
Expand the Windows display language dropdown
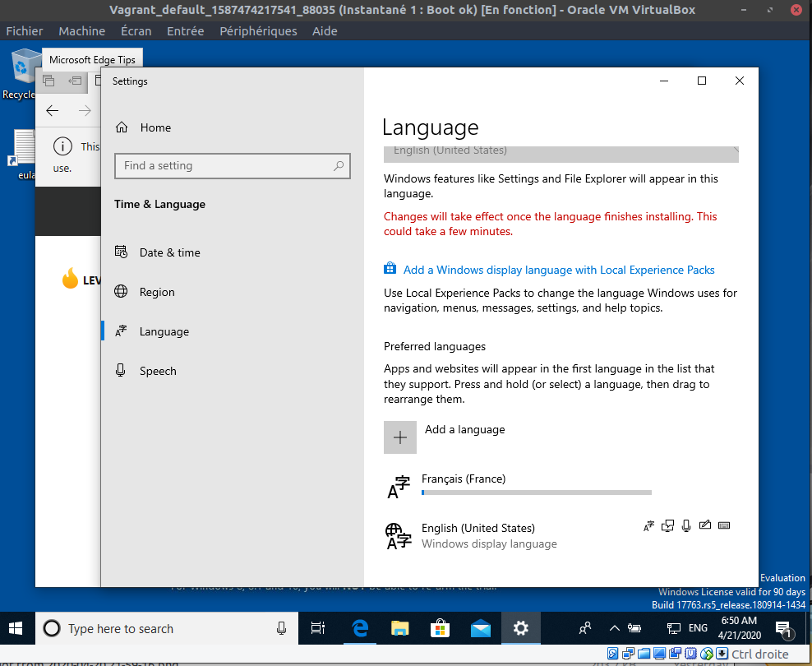[x=561, y=153]
